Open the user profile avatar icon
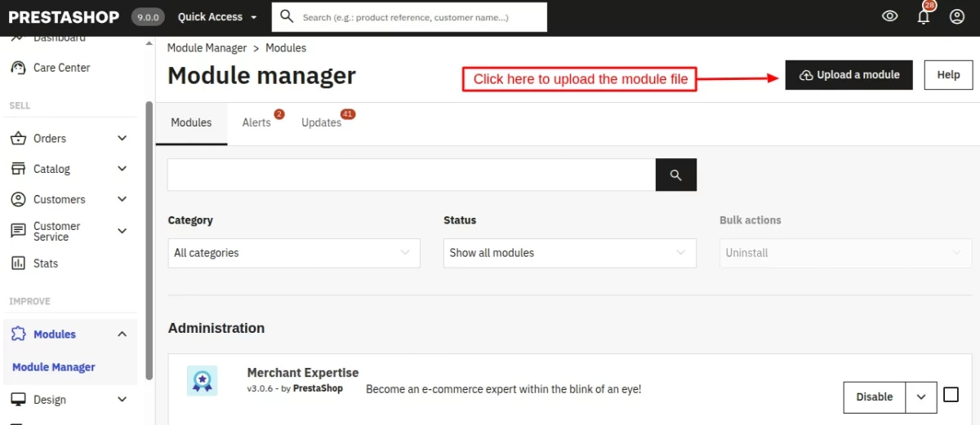980x425 pixels. click(x=957, y=16)
